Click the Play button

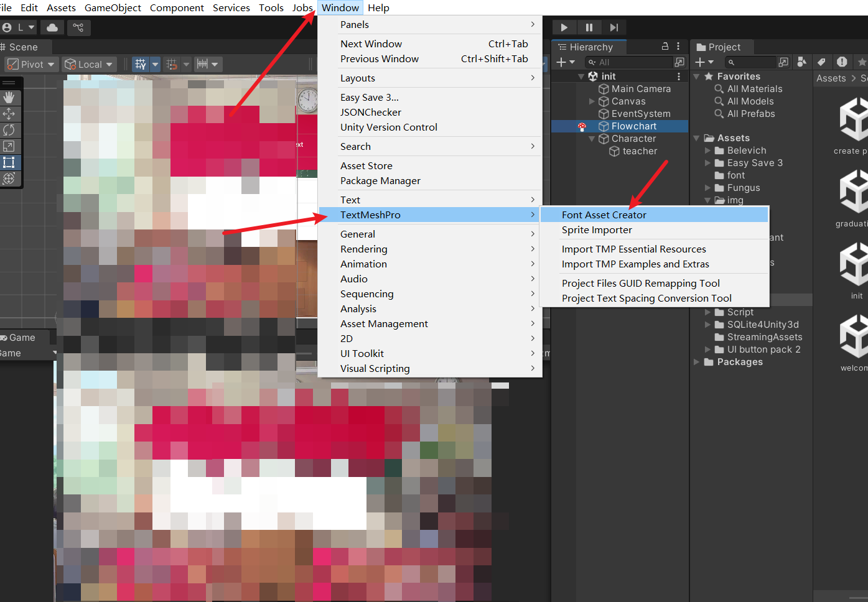pyautogui.click(x=564, y=27)
